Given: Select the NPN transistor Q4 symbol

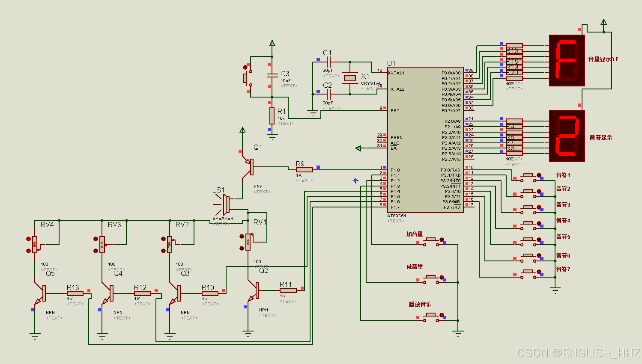Looking at the screenshot, I should click(108, 293).
